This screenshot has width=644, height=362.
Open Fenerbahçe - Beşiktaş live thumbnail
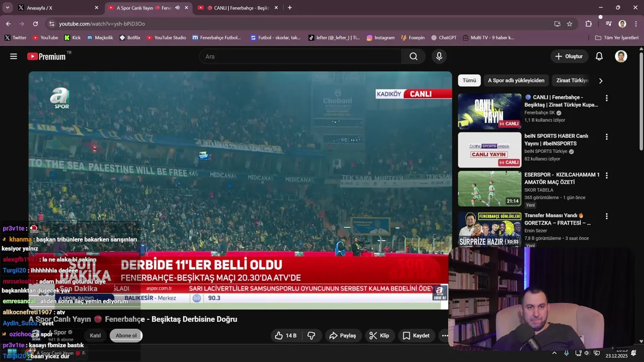coord(490,112)
